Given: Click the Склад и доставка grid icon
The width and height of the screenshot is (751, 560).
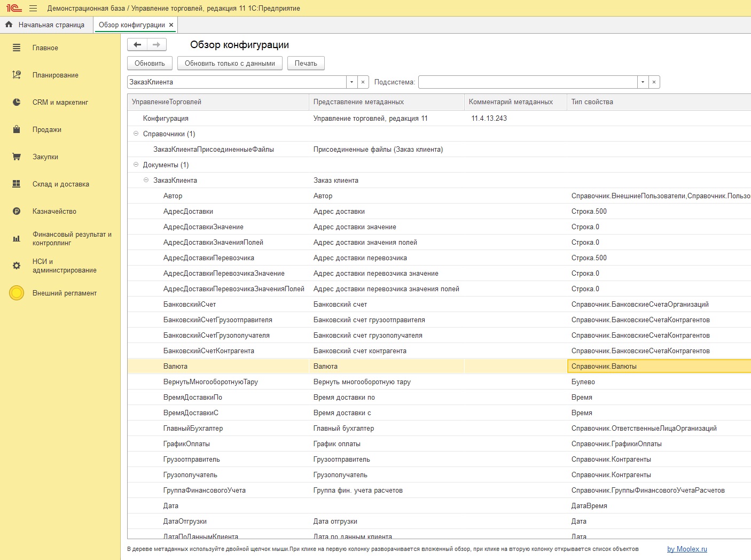Looking at the screenshot, I should (x=17, y=184).
